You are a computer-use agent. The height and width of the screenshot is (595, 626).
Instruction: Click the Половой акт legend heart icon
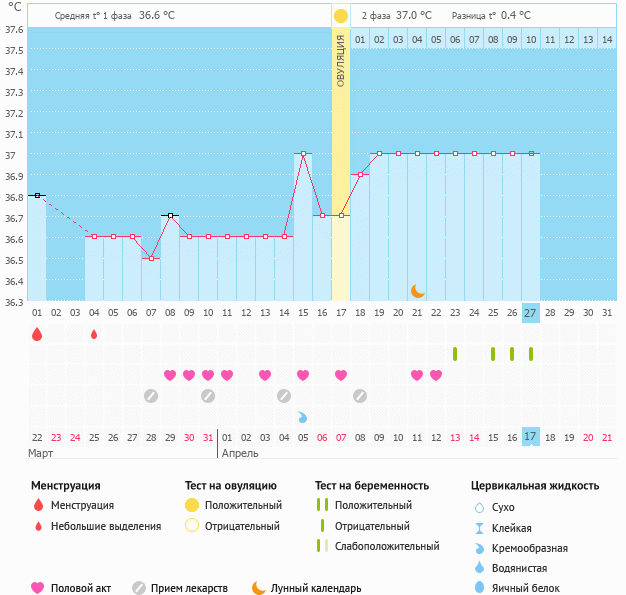[39, 588]
